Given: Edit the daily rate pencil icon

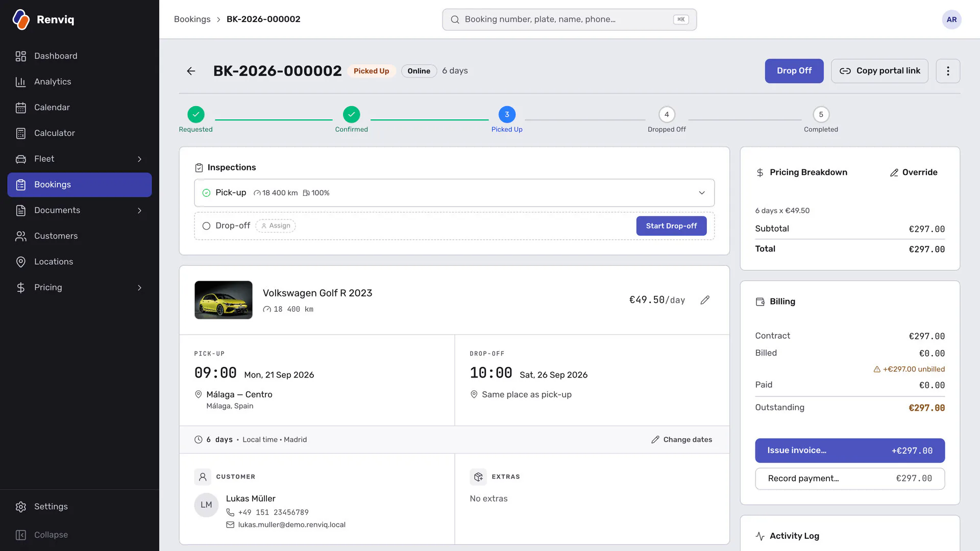Looking at the screenshot, I should tap(705, 300).
